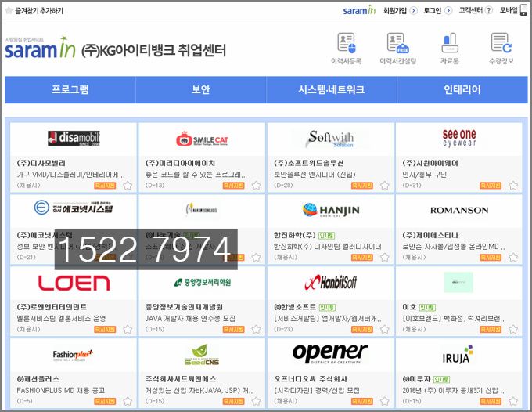
Task: Click the SMILE CAT company logo
Action: point(202,139)
